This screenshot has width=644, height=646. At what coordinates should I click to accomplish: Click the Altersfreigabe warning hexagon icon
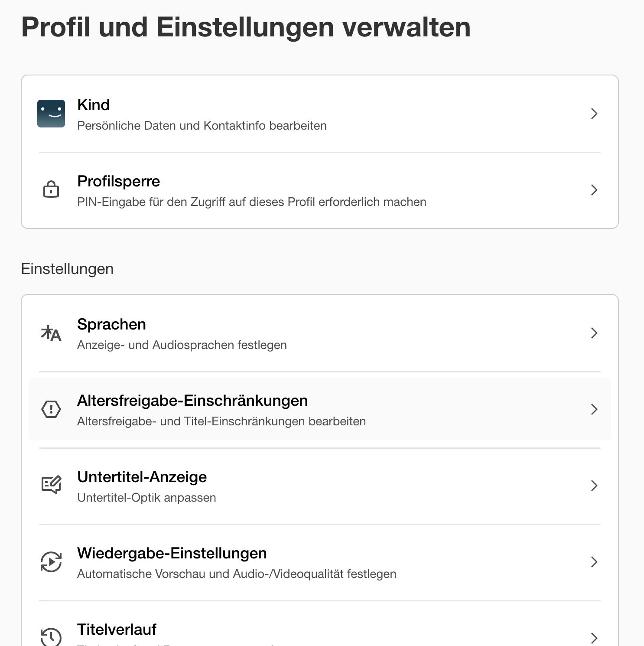point(51,409)
